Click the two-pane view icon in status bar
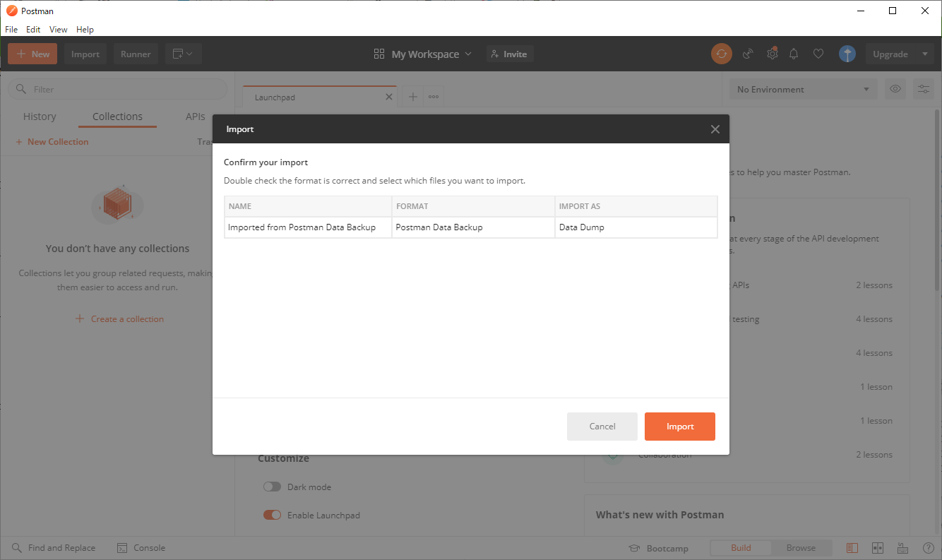This screenshot has height=560, width=942. [x=878, y=548]
